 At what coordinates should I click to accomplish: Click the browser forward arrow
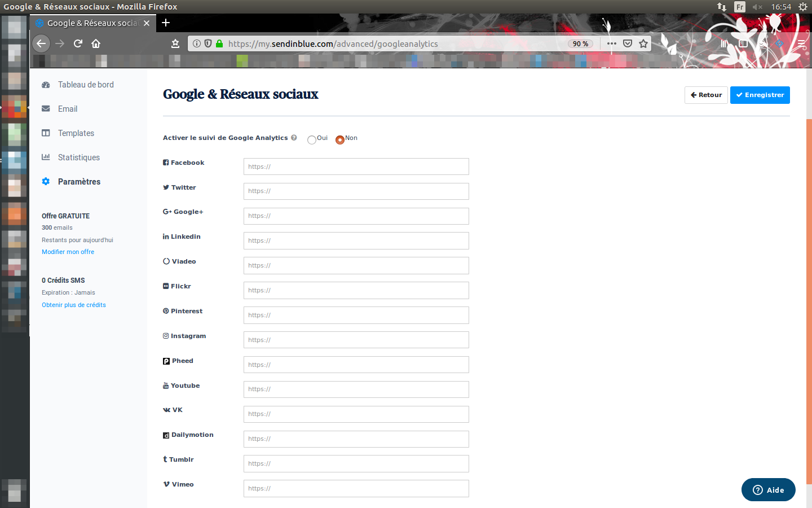coord(60,43)
